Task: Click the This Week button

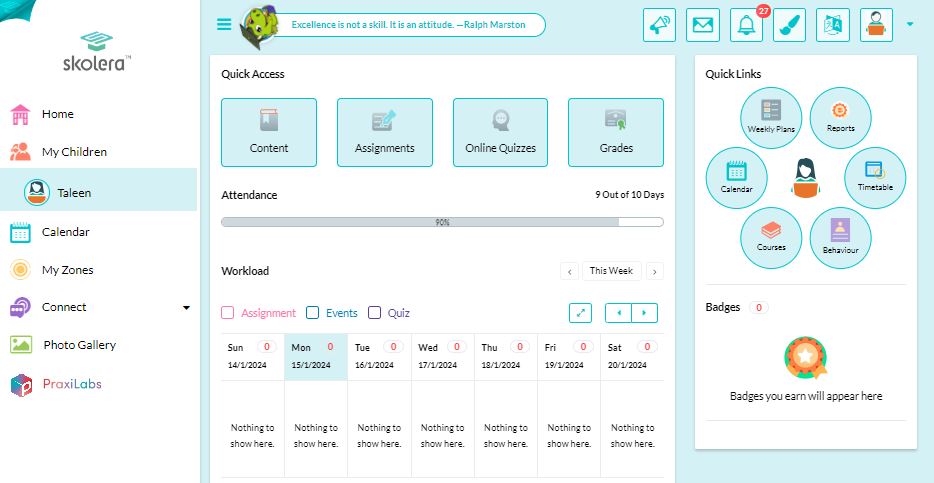Action: (x=612, y=271)
